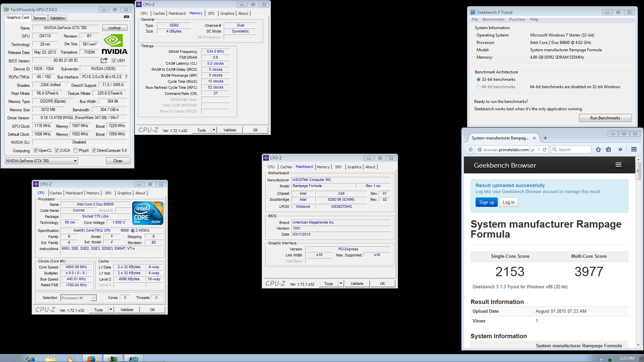644x362 pixels.
Task: Open a new Firefox tab with plus icon
Action: pos(545,138)
